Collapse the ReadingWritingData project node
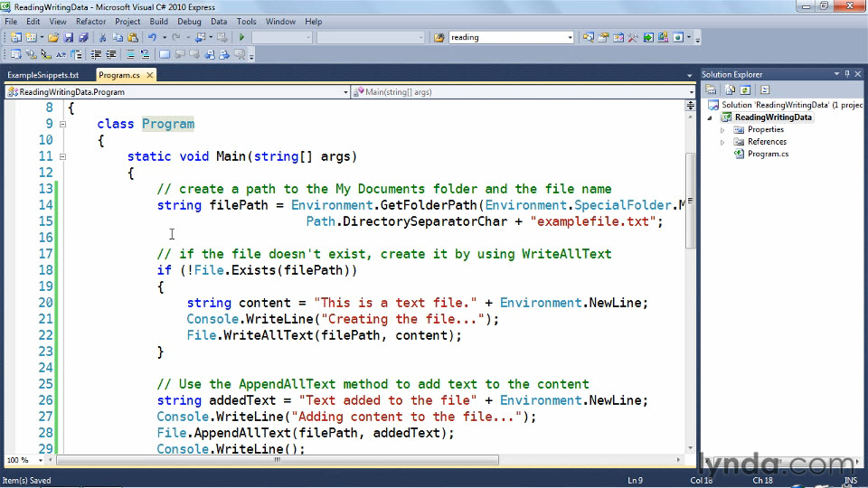 pyautogui.click(x=711, y=117)
